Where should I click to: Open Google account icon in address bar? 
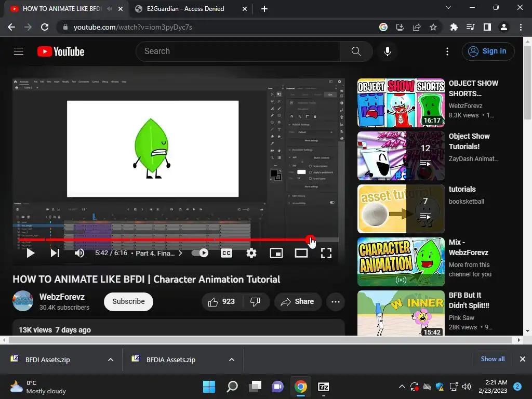coord(383,27)
